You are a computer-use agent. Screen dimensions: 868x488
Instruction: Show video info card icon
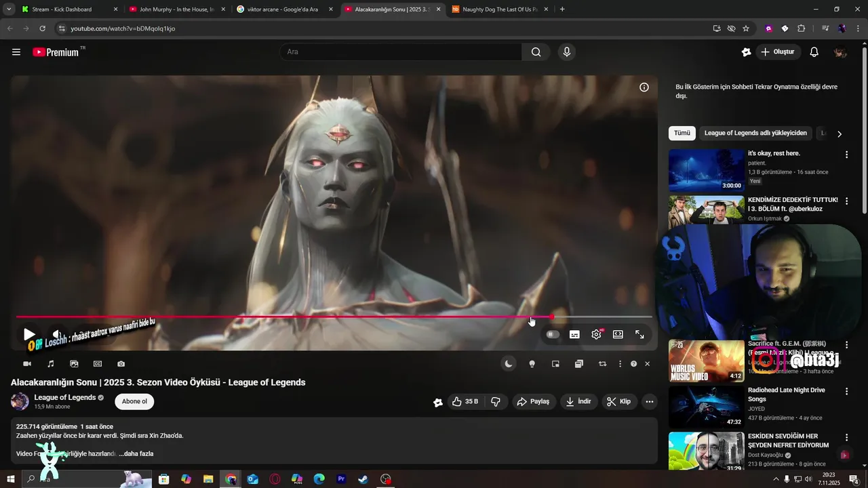click(644, 87)
